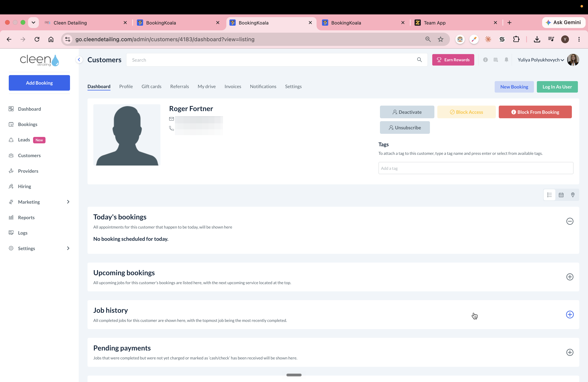Open the browser zoom magnifier icon
Viewport: 588px width, 382px height.
[428, 39]
